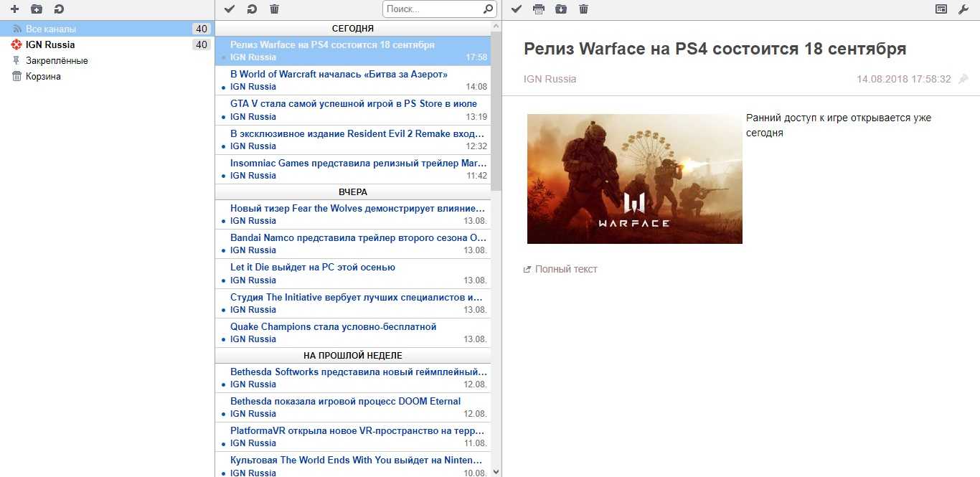Click the download icon in article toolbar
The width and height of the screenshot is (980, 477).
point(561,9)
